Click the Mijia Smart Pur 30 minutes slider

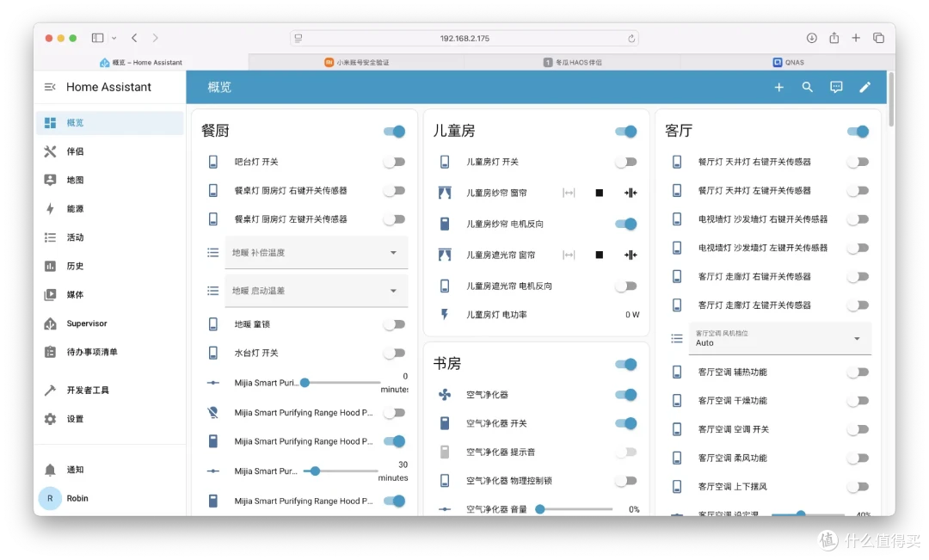tap(341, 471)
